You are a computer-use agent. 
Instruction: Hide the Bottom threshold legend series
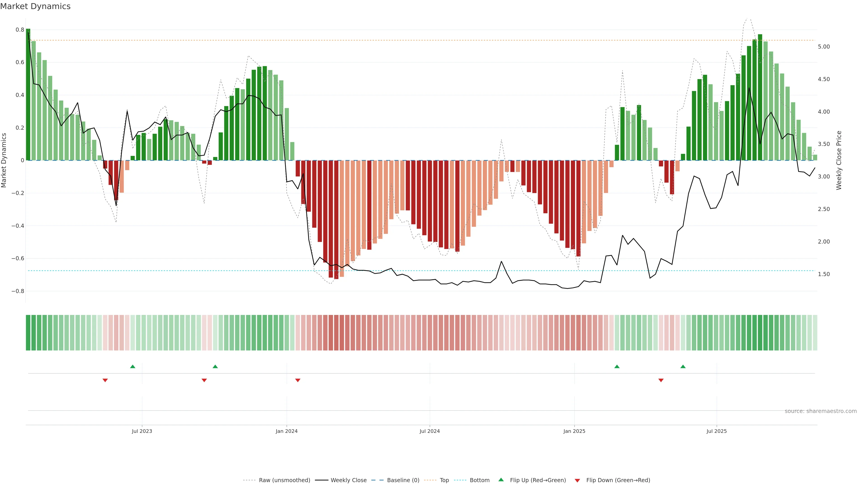[479, 480]
